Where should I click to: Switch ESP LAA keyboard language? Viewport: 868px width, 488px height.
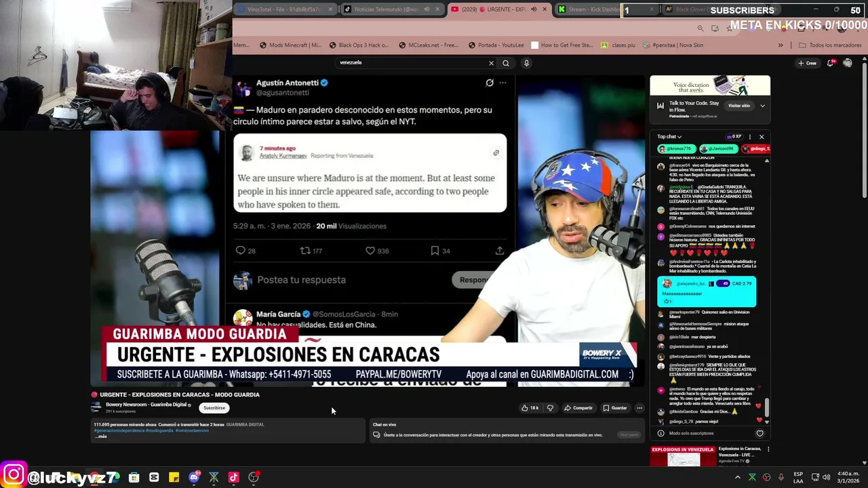click(798, 477)
